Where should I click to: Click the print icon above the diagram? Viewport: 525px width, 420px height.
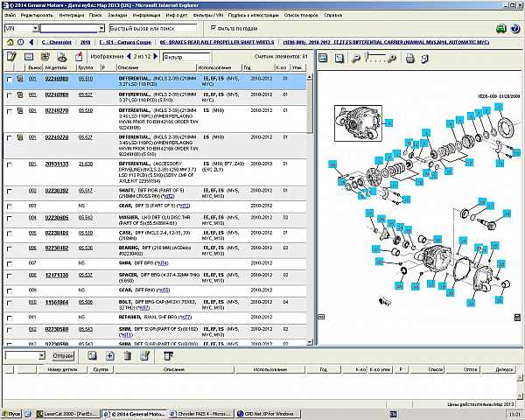coord(409,58)
